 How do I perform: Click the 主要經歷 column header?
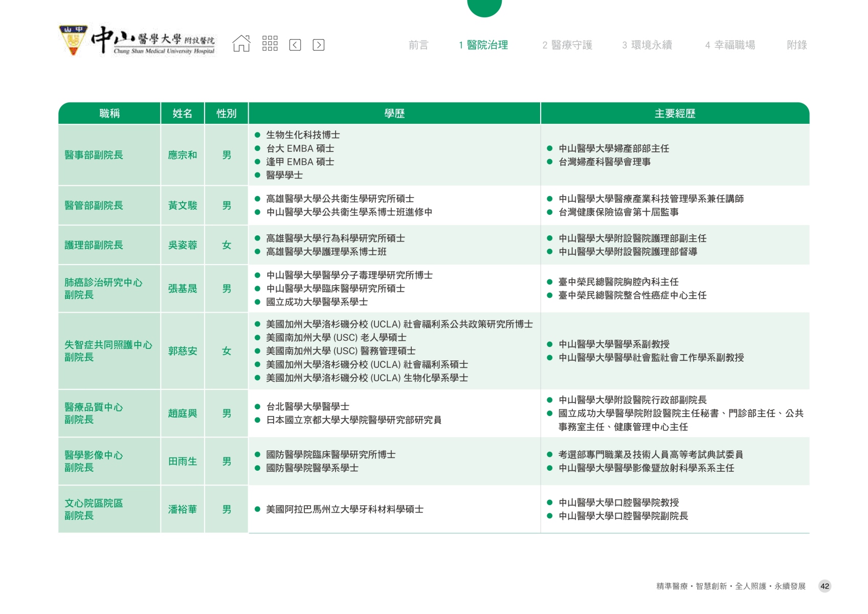click(675, 114)
